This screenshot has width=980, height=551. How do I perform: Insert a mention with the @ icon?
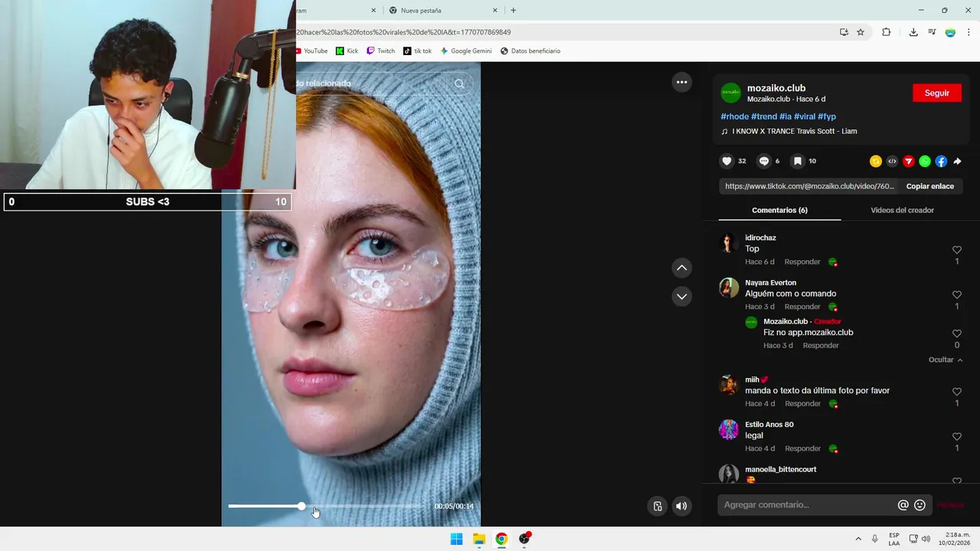click(x=903, y=505)
